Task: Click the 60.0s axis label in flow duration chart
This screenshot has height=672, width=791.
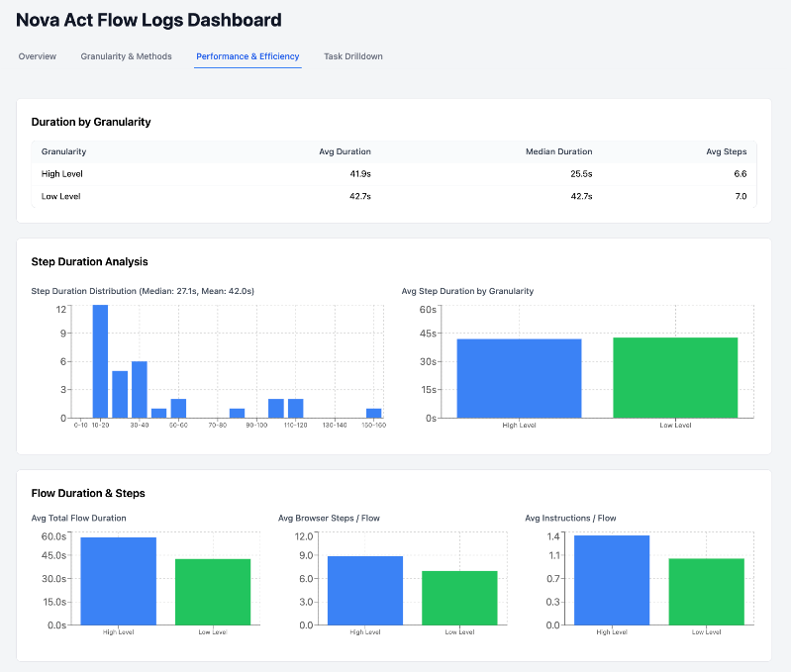Action: (x=53, y=536)
